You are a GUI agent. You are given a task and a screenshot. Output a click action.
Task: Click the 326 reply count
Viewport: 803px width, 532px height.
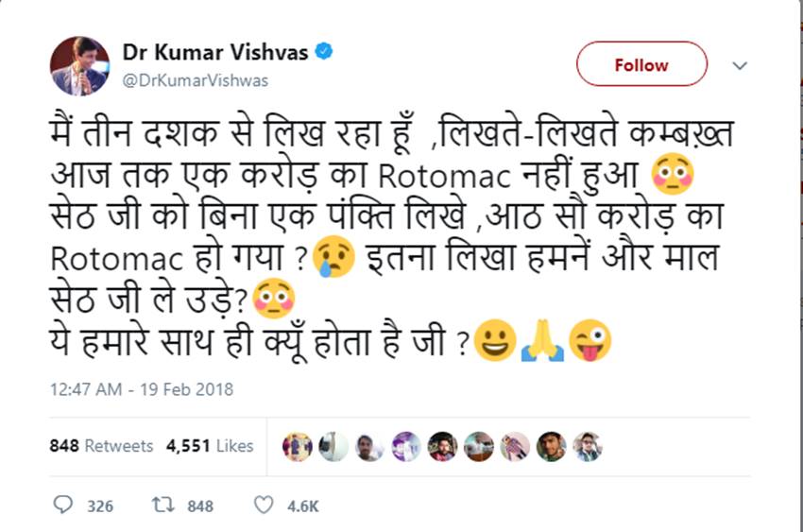click(100, 506)
